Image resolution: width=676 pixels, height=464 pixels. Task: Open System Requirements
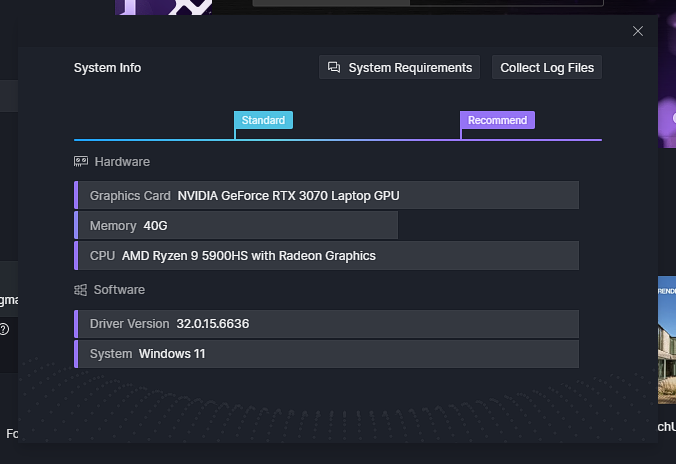(x=399, y=67)
